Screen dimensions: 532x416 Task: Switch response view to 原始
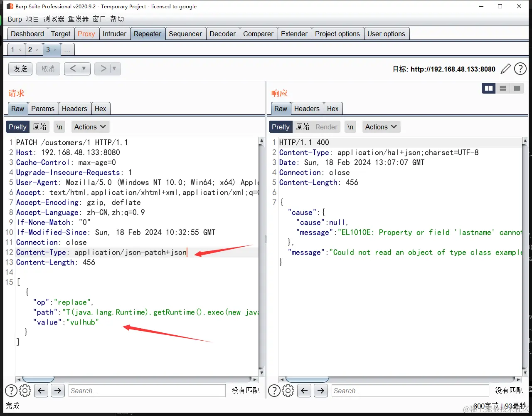pos(303,127)
